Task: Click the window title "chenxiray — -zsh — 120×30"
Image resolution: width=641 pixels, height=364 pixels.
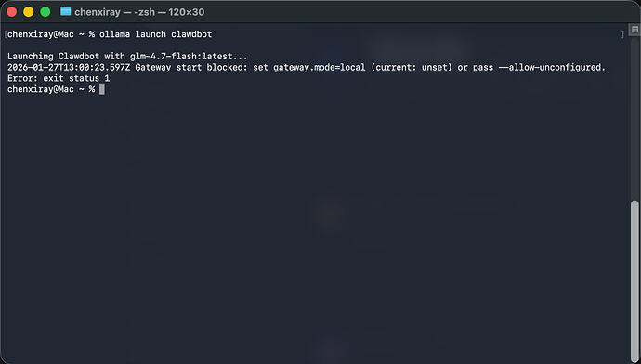Action: [x=139, y=12]
